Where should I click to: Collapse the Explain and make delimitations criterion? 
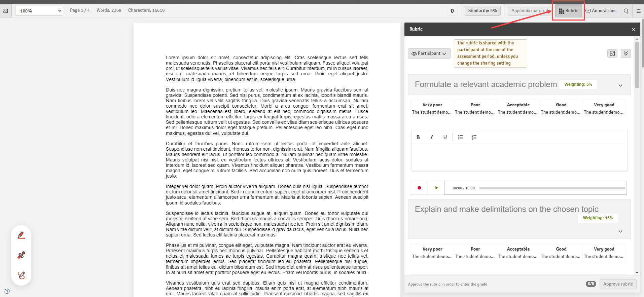pos(620,231)
